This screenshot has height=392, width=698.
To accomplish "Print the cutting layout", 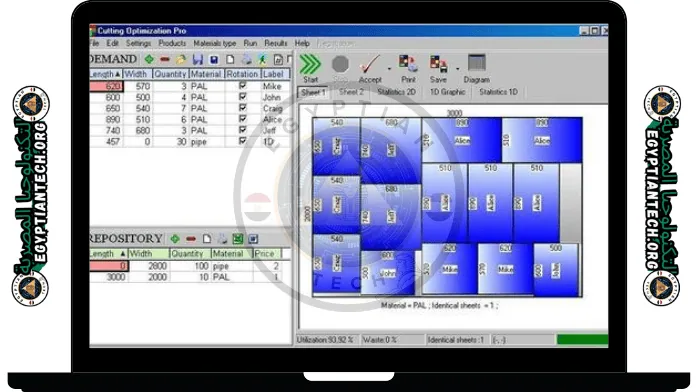I will [408, 69].
